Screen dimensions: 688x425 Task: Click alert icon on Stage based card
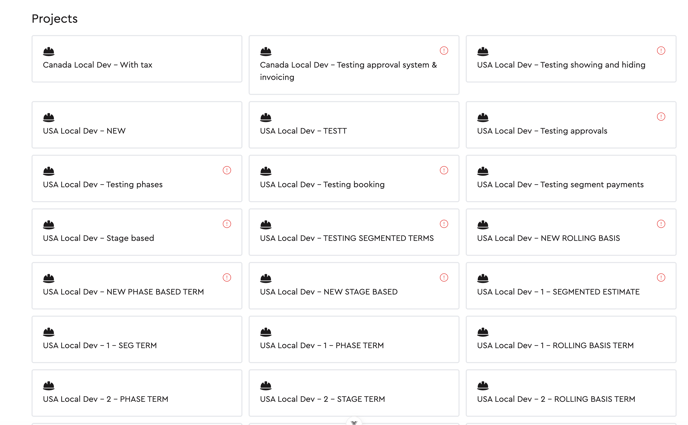pyautogui.click(x=227, y=224)
